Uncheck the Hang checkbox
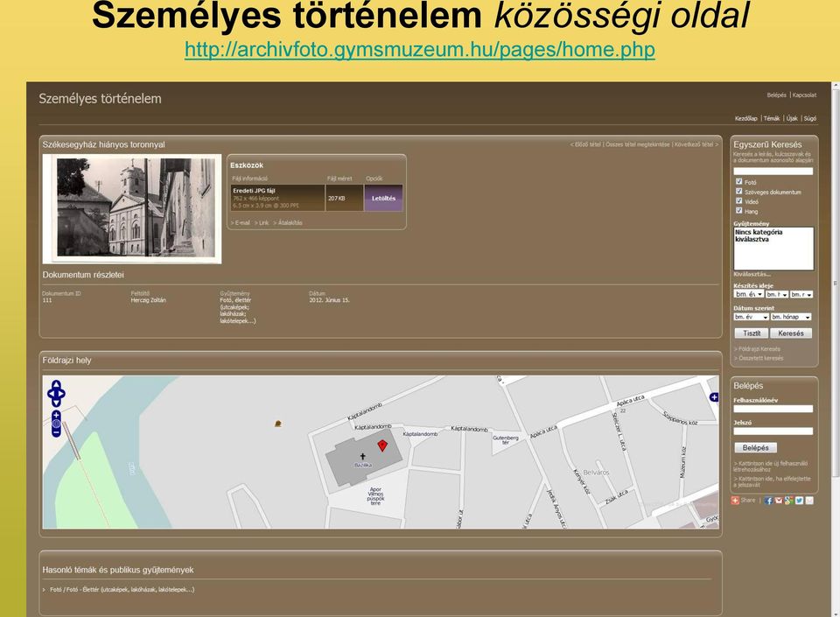 tap(738, 211)
